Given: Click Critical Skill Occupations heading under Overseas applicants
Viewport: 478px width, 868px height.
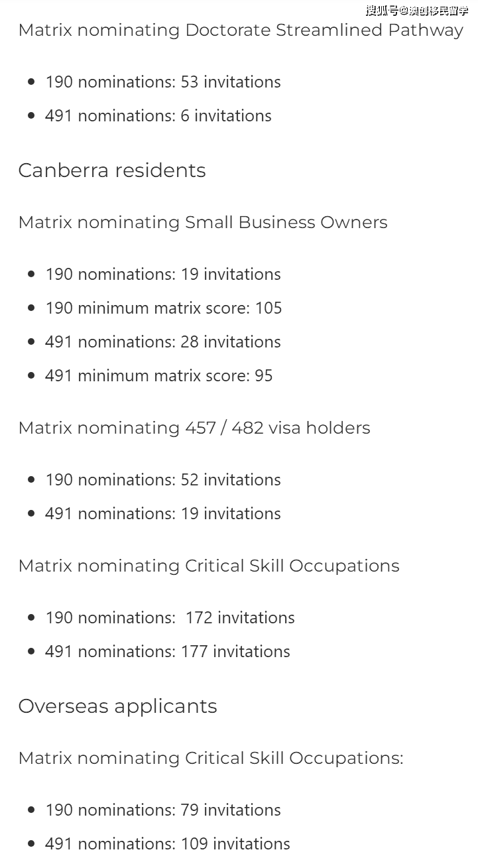Looking at the screenshot, I should click(x=211, y=759).
